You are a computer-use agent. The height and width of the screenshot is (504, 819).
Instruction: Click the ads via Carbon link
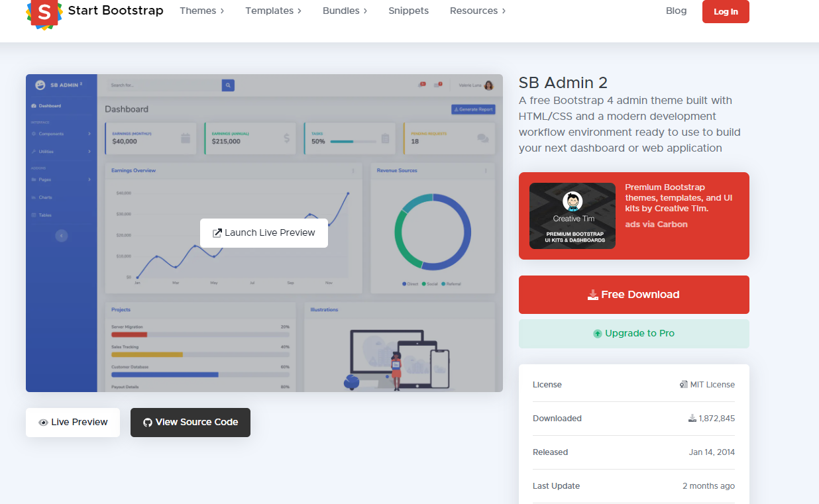656,225
